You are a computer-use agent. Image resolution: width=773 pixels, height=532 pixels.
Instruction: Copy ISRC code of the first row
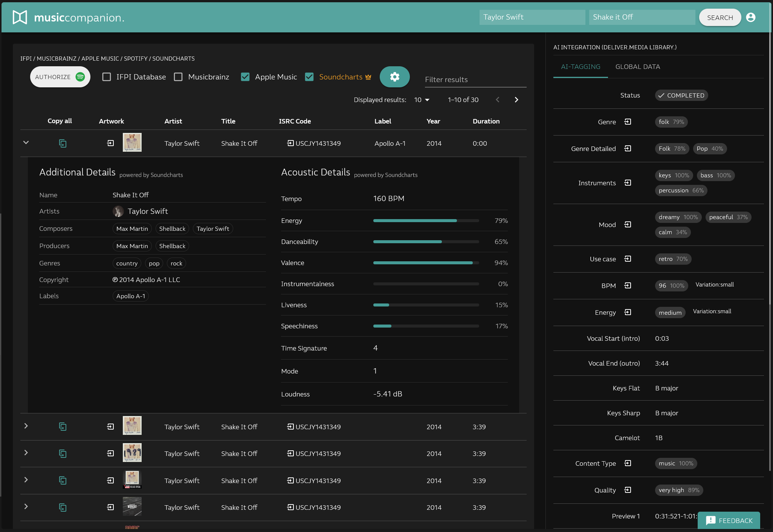290,143
